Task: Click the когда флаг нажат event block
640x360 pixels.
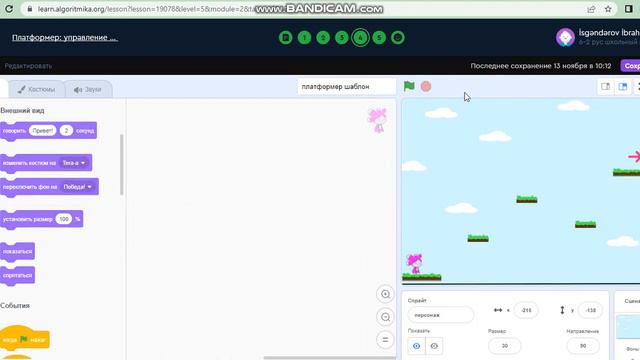Action: click(x=24, y=339)
